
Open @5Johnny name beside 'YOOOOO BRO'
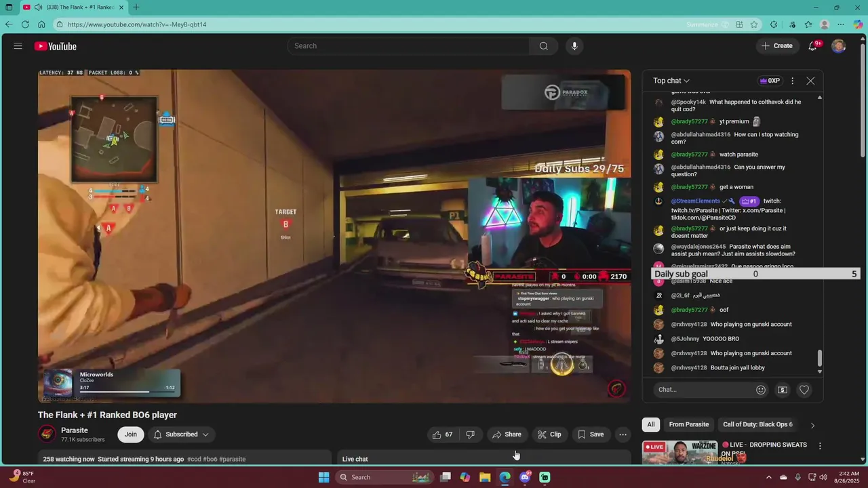pos(685,339)
